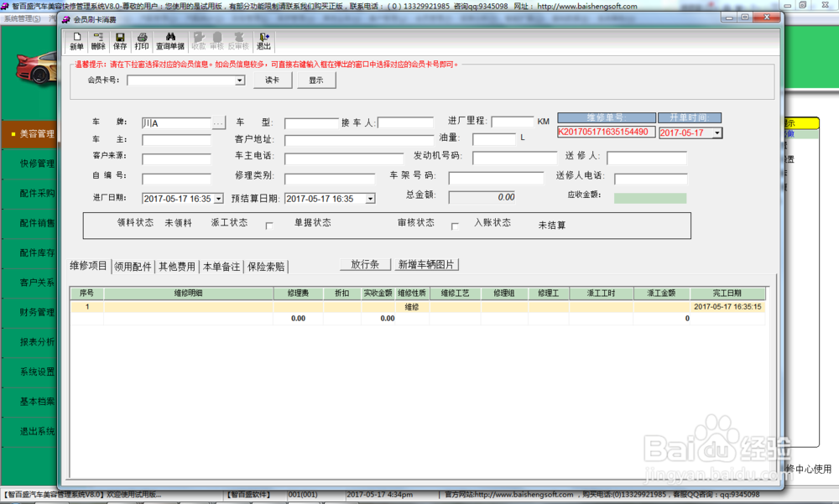This screenshot has width=839, height=504.
Task: Click the 反审核 un-audit toolbar icon
Action: point(238,41)
